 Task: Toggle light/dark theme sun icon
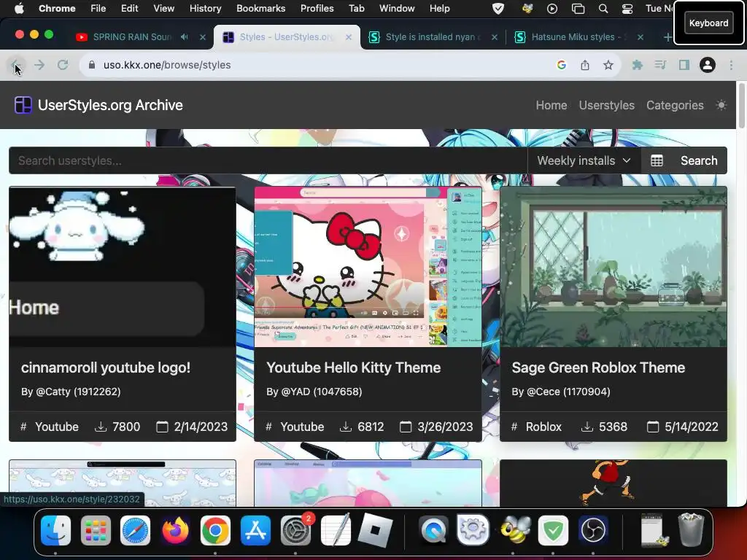pos(721,105)
